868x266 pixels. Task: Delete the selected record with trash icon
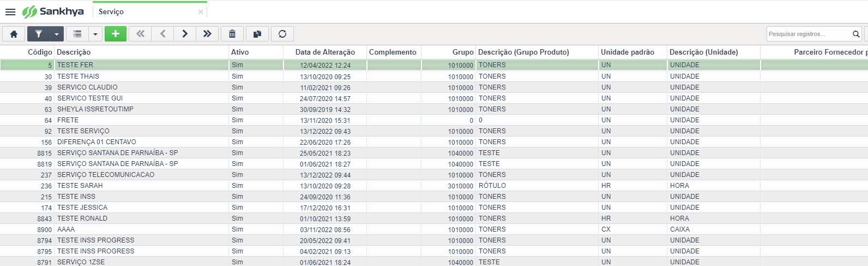232,34
